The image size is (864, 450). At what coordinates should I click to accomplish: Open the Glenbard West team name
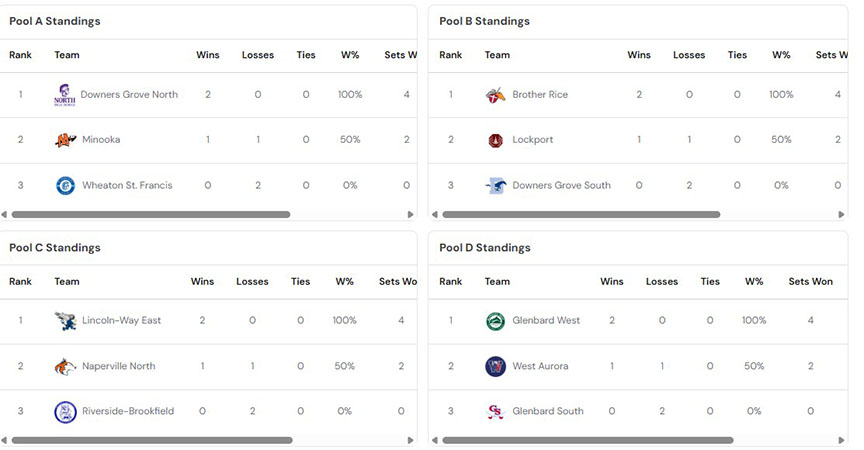(546, 321)
